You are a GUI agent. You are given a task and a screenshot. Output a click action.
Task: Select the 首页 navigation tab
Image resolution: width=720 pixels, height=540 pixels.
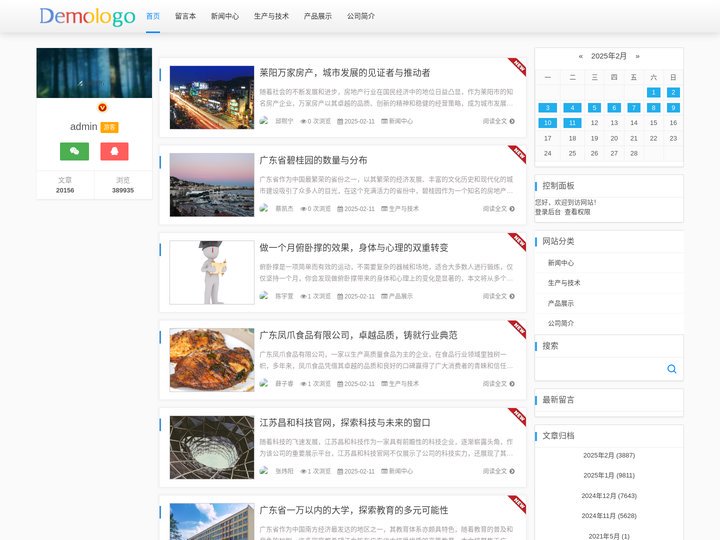tap(153, 16)
